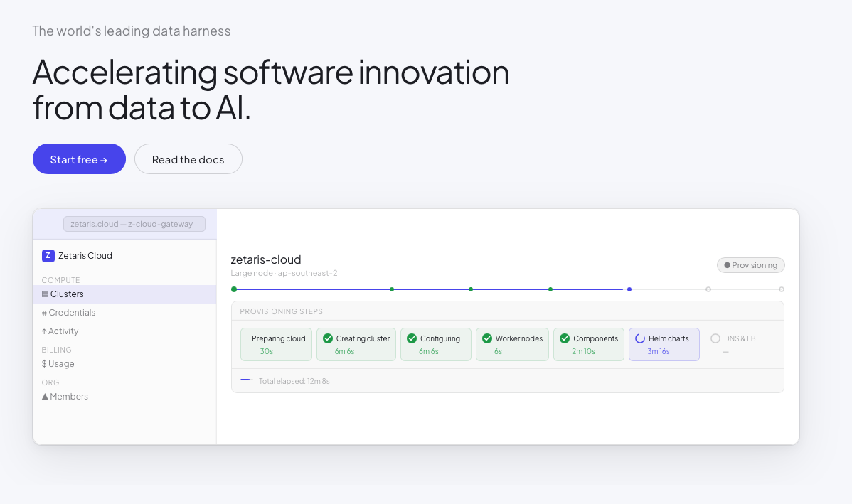Click the "6m 6s" under Creating cluster
852x504 pixels.
[x=344, y=351]
